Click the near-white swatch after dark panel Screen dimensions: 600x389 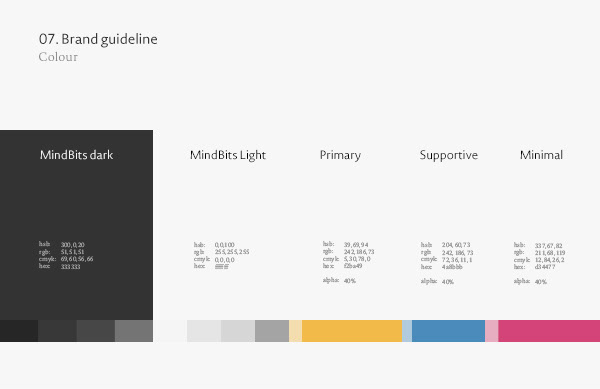[x=170, y=331]
